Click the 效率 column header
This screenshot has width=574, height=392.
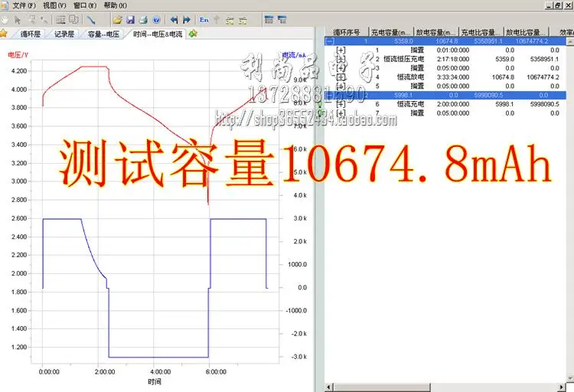tap(563, 32)
